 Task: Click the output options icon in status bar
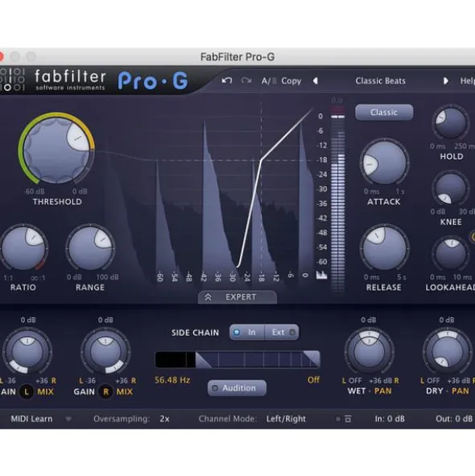coord(348,419)
